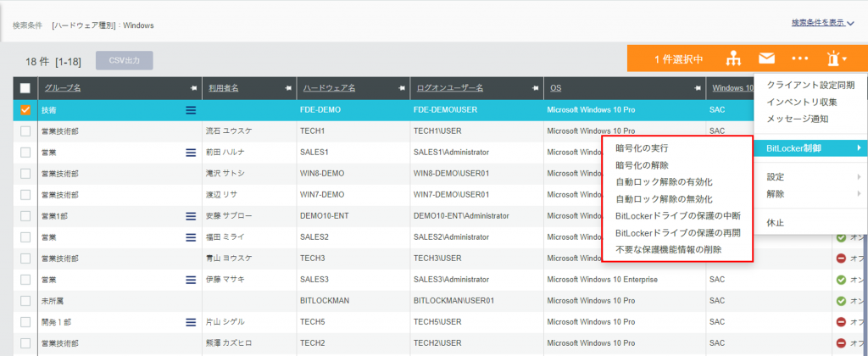
Task: Sort by OS column header
Action: point(555,88)
